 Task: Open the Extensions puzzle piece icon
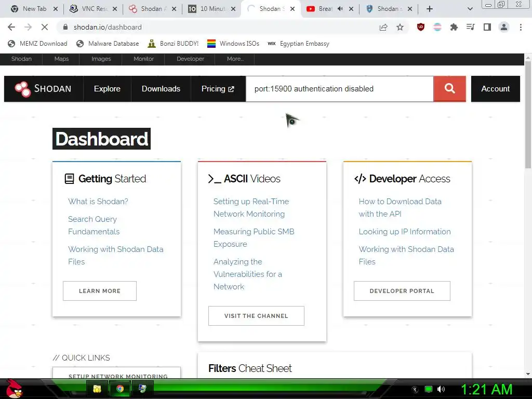[x=454, y=27]
